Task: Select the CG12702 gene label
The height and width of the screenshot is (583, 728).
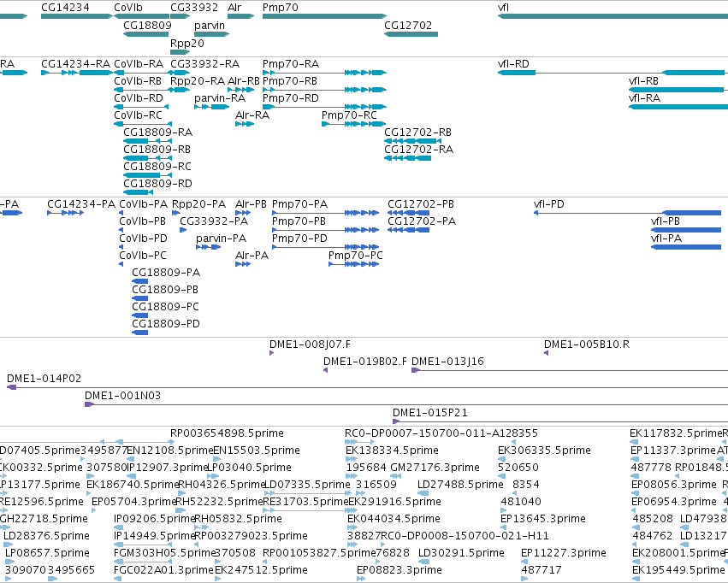Action: coord(408,25)
